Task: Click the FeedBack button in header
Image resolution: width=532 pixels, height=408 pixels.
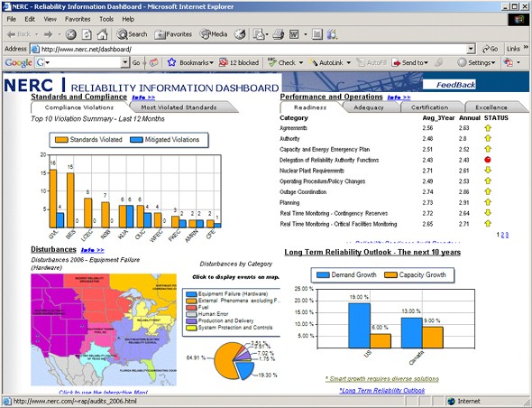Action: 455,85
